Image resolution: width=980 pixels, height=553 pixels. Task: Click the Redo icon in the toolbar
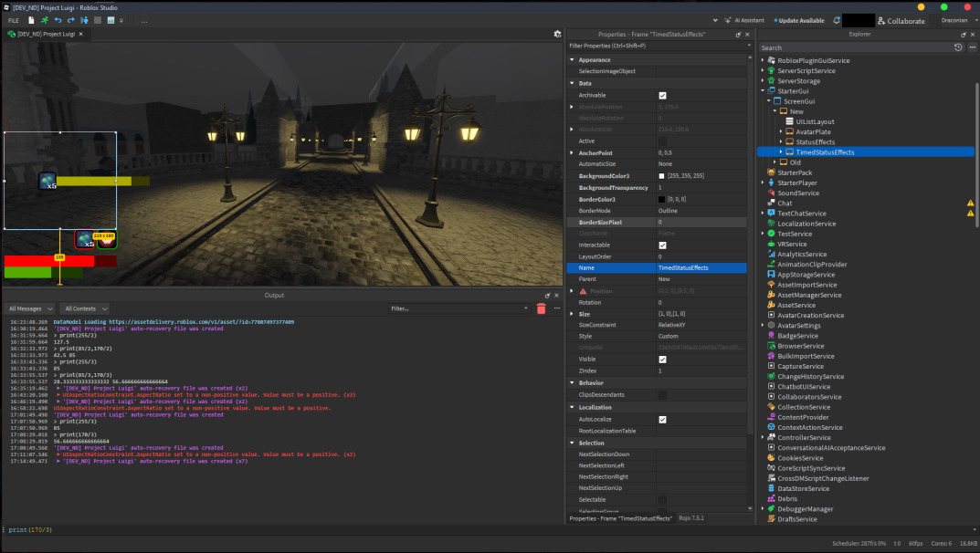tap(70, 20)
